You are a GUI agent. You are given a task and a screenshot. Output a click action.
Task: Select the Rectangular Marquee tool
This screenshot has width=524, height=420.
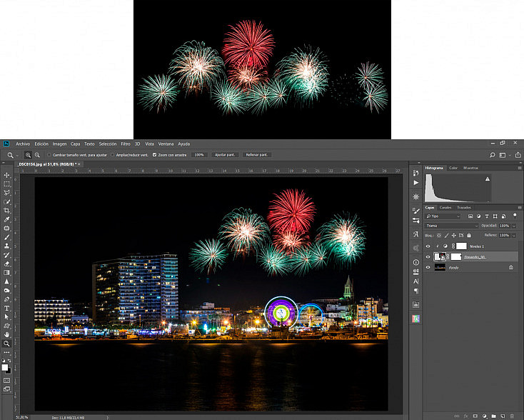point(6,184)
